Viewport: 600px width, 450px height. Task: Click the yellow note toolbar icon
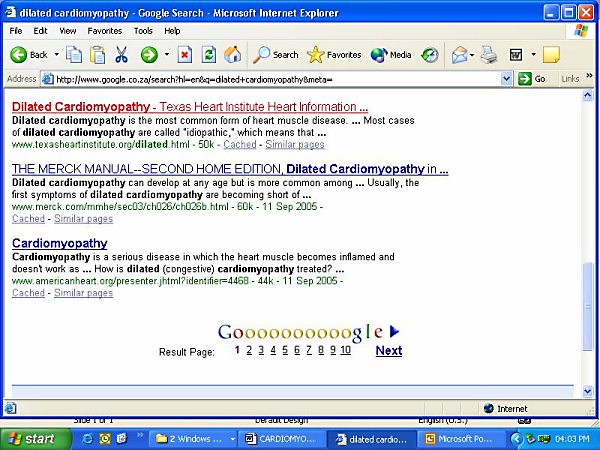click(x=551, y=55)
